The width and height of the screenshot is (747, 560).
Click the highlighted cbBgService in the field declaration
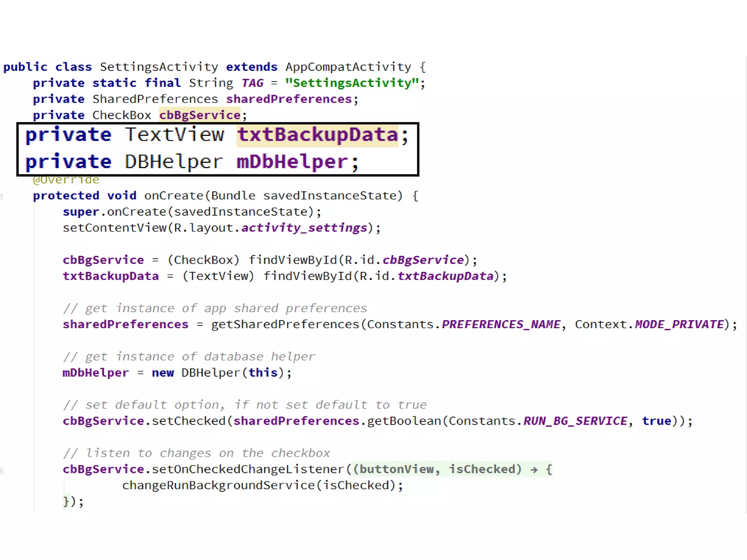200,115
